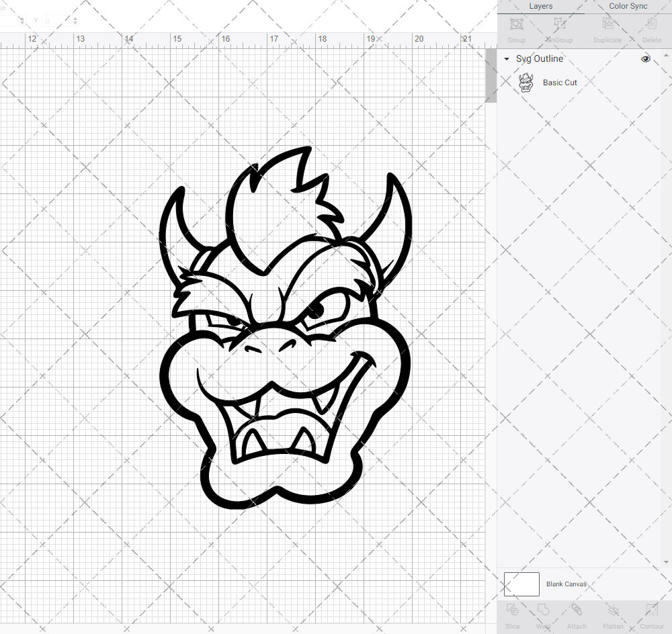Screen dimensions: 672x634
Task: Switch to the Color Sync tab
Action: [628, 6]
